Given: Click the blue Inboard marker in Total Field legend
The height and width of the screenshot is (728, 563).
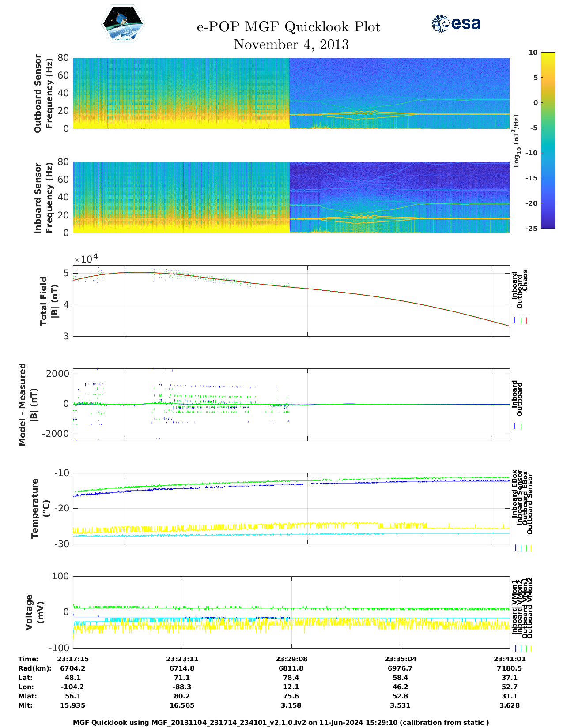Looking at the screenshot, I should pyautogui.click(x=515, y=321).
